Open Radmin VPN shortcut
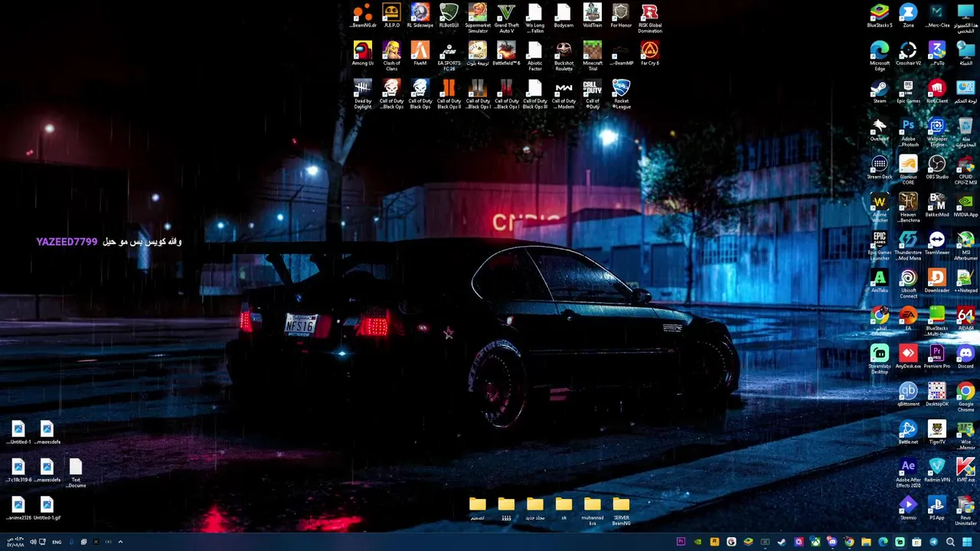The width and height of the screenshot is (980, 551). [937, 471]
